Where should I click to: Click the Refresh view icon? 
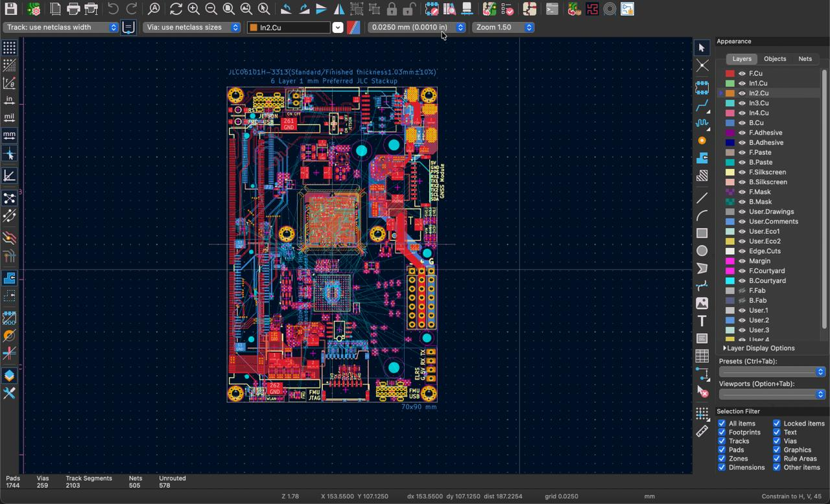[x=176, y=9]
